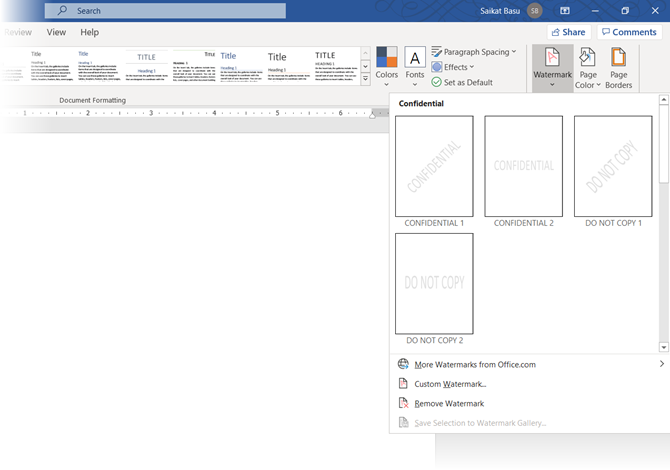Click the Share button
Image resolution: width=670 pixels, height=470 pixels.
click(x=569, y=32)
